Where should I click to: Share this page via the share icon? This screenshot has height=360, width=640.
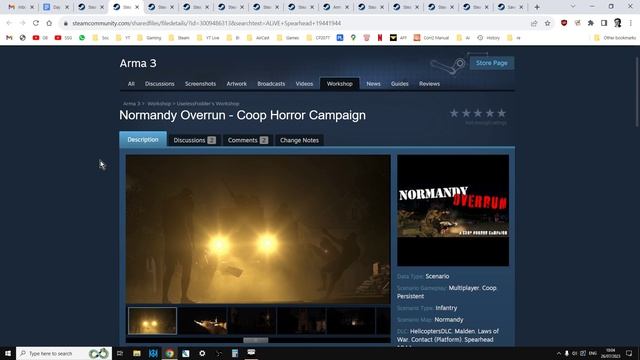click(x=534, y=23)
